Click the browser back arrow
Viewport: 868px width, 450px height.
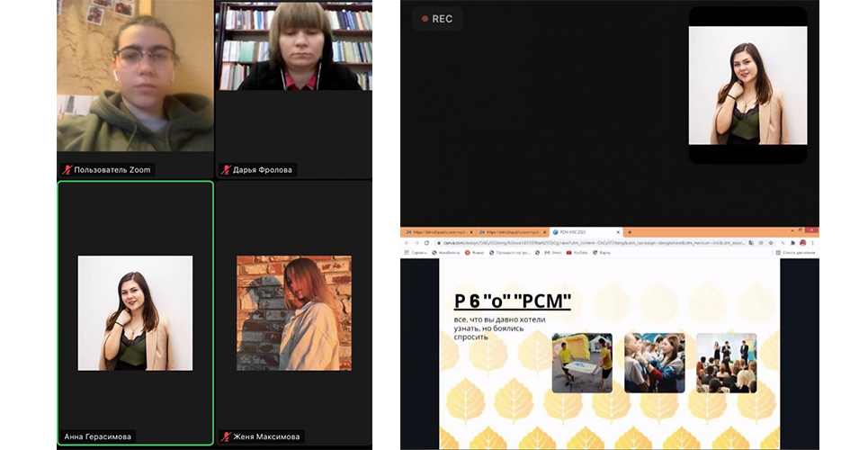point(408,243)
